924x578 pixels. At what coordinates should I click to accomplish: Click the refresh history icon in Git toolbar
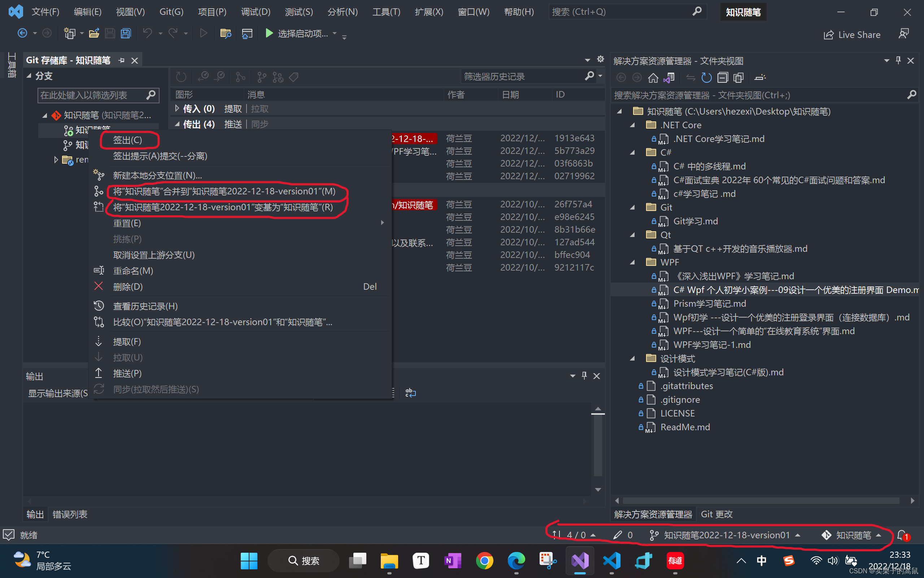tap(181, 77)
